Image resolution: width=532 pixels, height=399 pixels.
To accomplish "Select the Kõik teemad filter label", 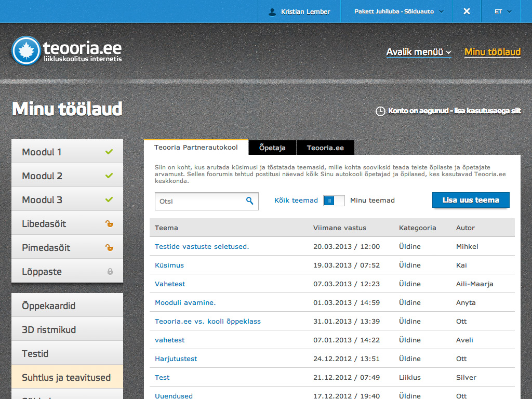I will (x=296, y=201).
